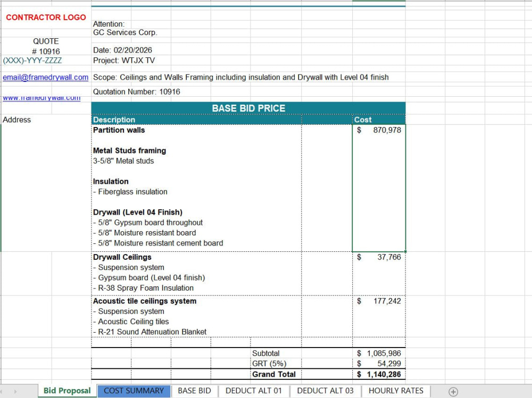This screenshot has height=398, width=532.
Task: Select the Quotation Number: 10916 cell
Action: pos(136,92)
